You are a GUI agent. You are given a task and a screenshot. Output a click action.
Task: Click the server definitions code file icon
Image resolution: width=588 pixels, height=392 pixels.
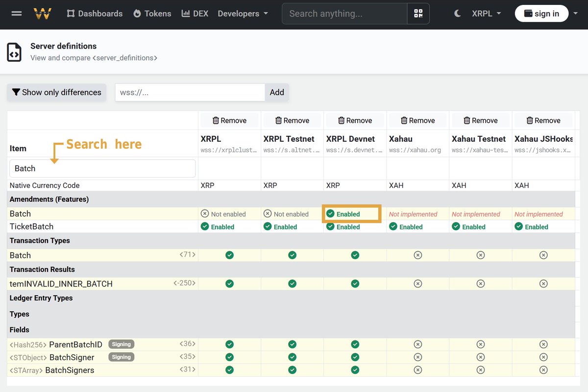14,52
